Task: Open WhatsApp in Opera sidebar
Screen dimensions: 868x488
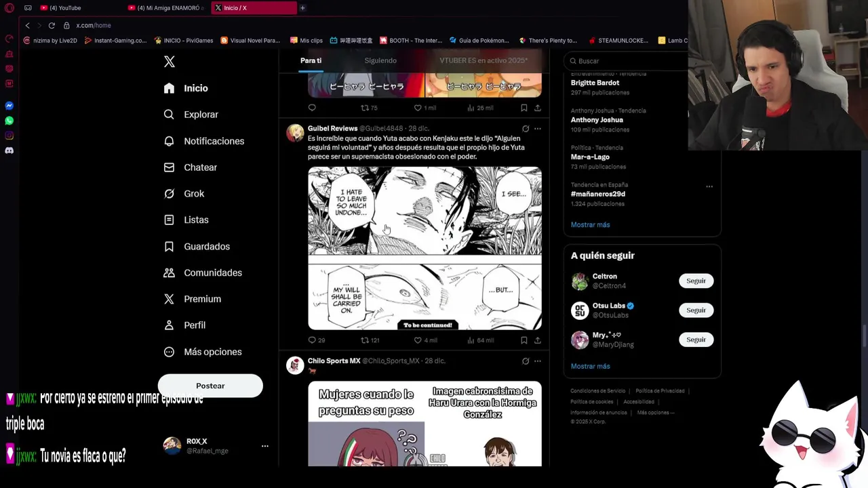Action: tap(9, 121)
